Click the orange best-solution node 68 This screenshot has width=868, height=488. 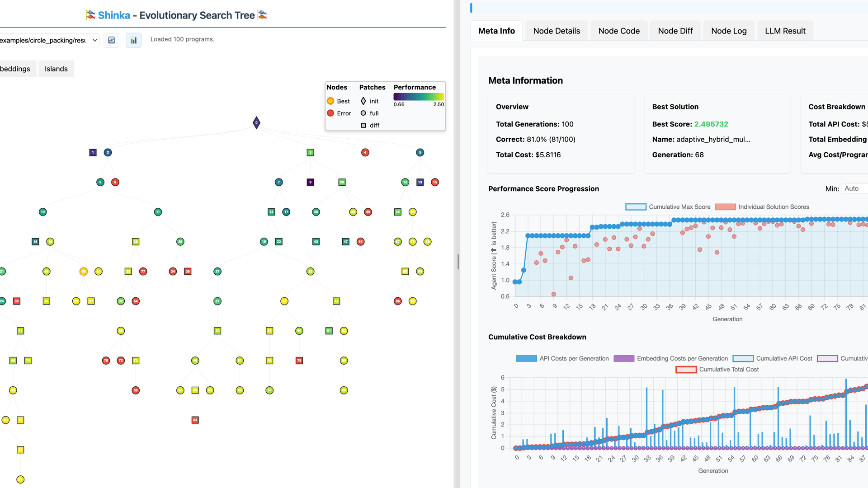pyautogui.click(x=84, y=272)
